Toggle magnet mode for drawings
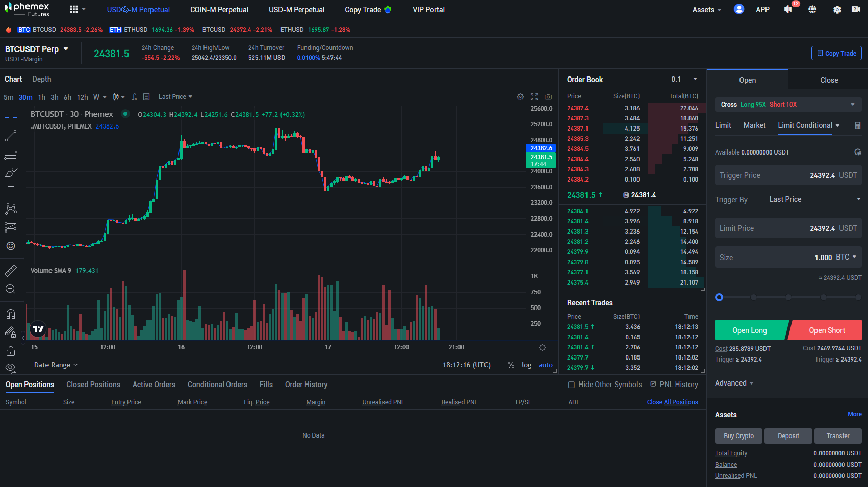This screenshot has width=868, height=487. [11, 314]
